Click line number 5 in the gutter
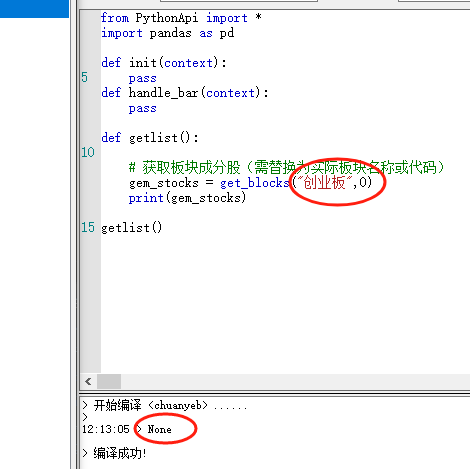The height and width of the screenshot is (469, 470). 85,77
